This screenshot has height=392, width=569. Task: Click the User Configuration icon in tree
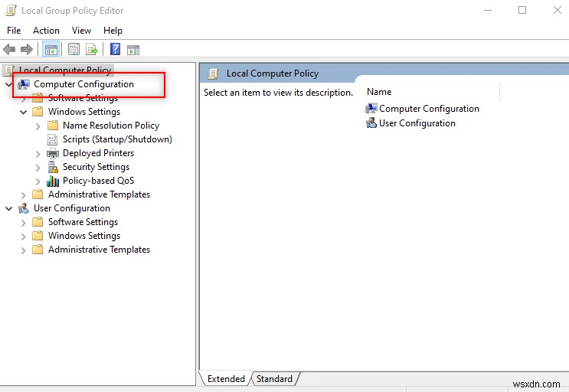pos(24,208)
